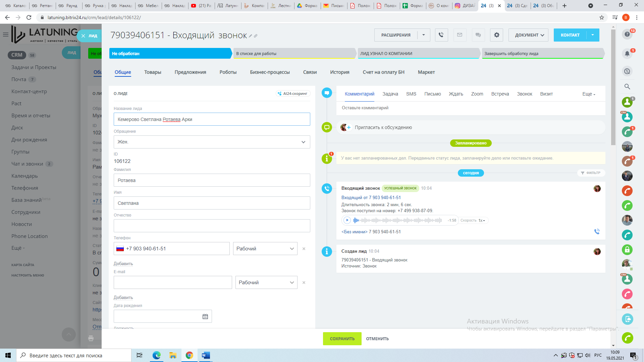The height and width of the screenshot is (362, 644).
Task: Close the lead panel with ЛИД X button
Action: tap(83, 36)
